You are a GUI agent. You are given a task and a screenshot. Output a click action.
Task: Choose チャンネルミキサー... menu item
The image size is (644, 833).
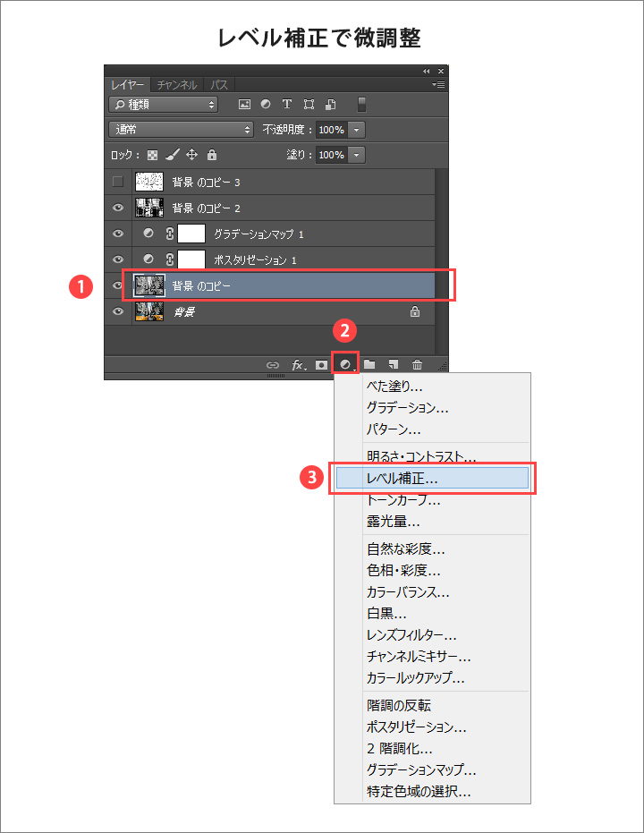(432, 657)
